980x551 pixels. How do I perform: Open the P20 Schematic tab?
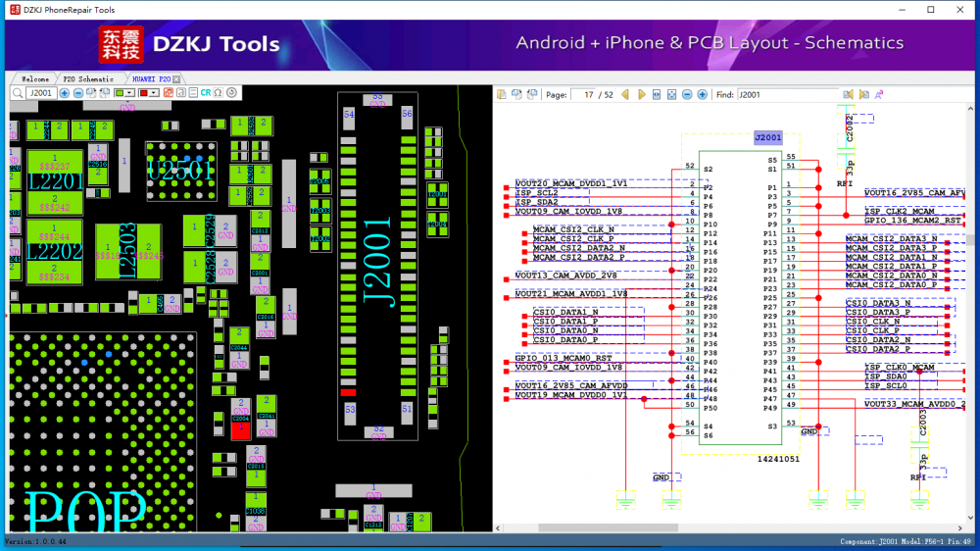88,79
